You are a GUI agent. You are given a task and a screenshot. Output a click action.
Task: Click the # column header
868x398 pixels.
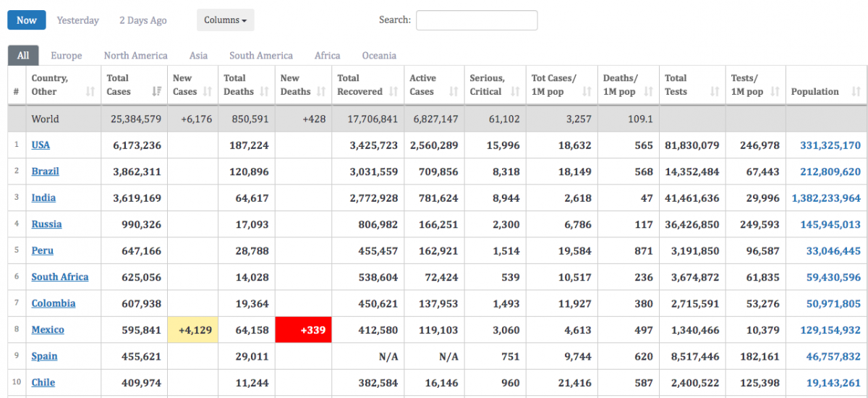tap(17, 92)
